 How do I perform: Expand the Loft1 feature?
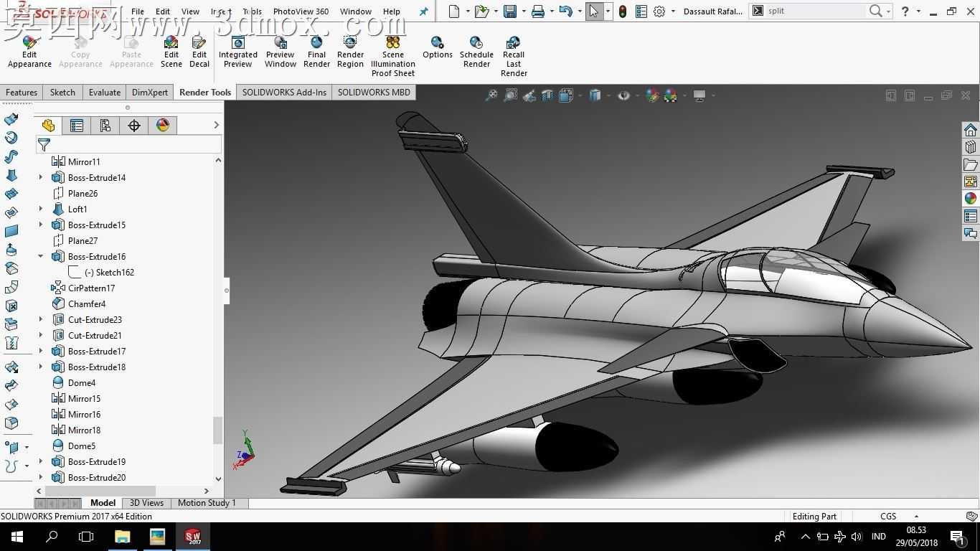(41, 209)
